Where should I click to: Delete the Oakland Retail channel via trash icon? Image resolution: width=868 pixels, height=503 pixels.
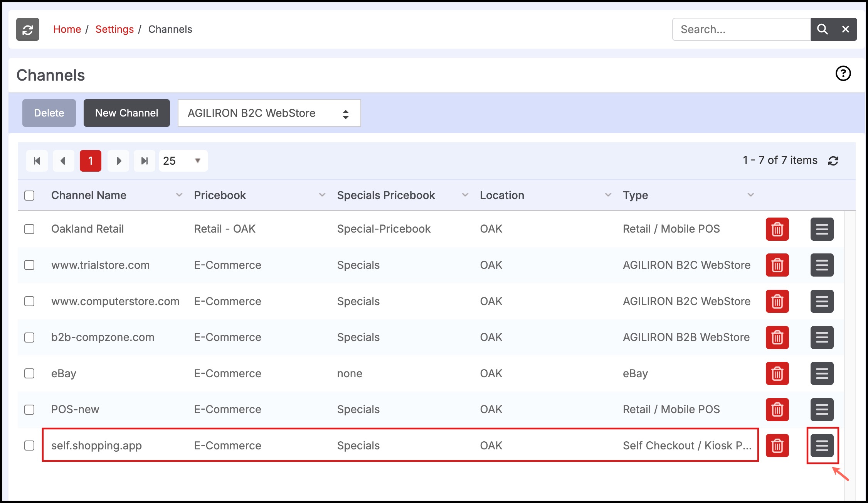(777, 229)
